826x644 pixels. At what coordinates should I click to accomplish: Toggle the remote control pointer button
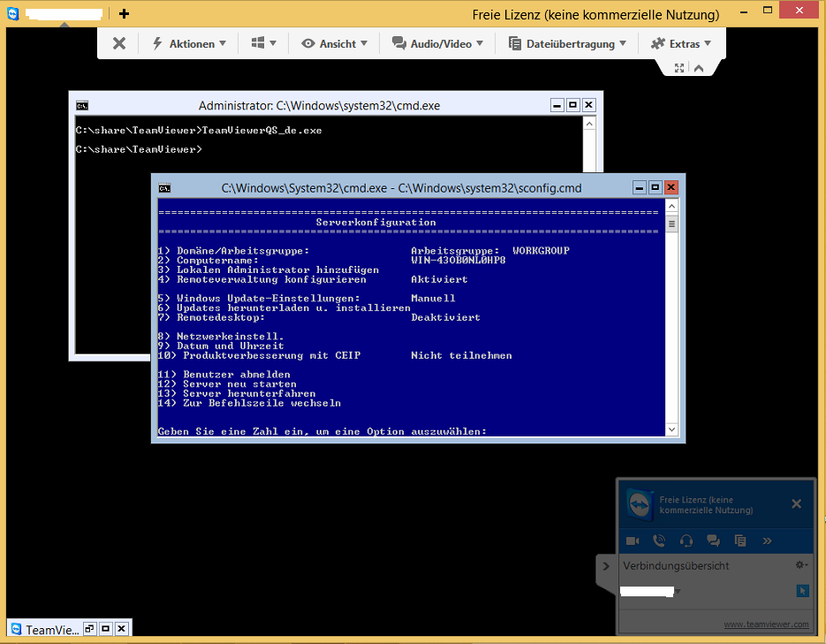click(802, 591)
